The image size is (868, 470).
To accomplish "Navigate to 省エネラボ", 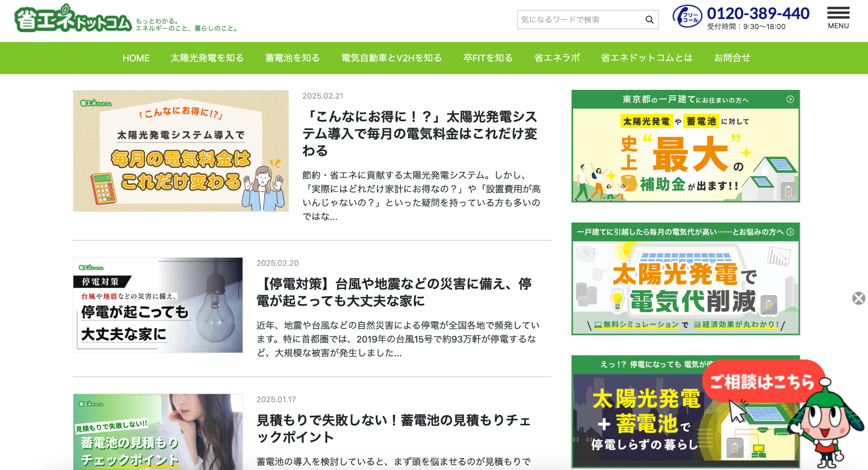I will (557, 58).
